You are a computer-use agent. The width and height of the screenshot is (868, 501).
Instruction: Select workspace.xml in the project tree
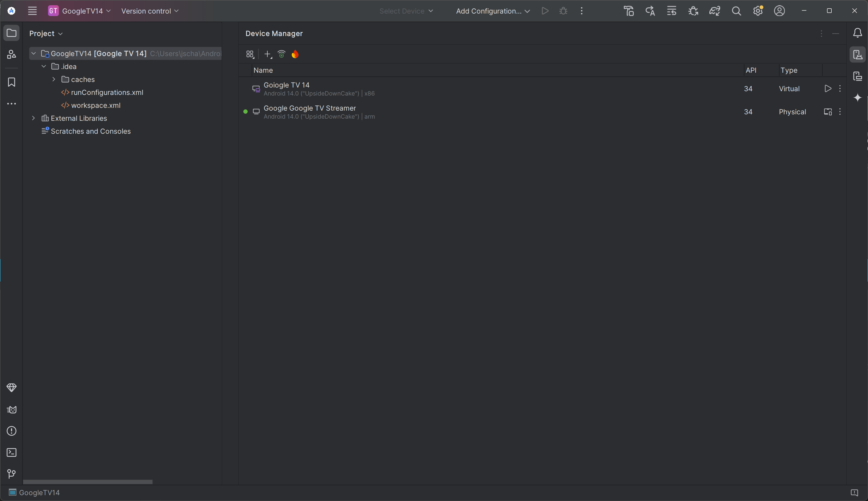(95, 105)
